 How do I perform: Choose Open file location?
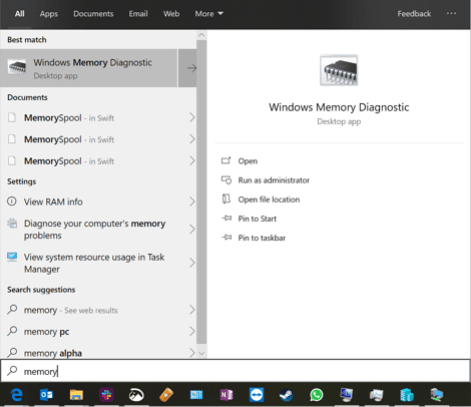(269, 199)
